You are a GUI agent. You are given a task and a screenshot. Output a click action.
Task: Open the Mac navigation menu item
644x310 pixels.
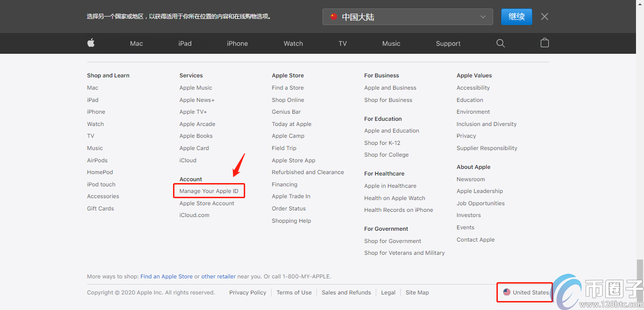pos(136,43)
